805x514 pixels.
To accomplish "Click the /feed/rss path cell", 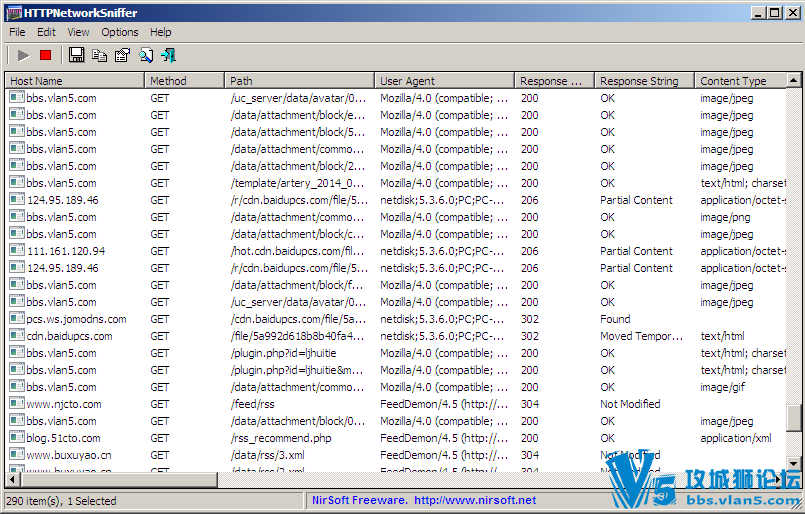I will pos(253,404).
